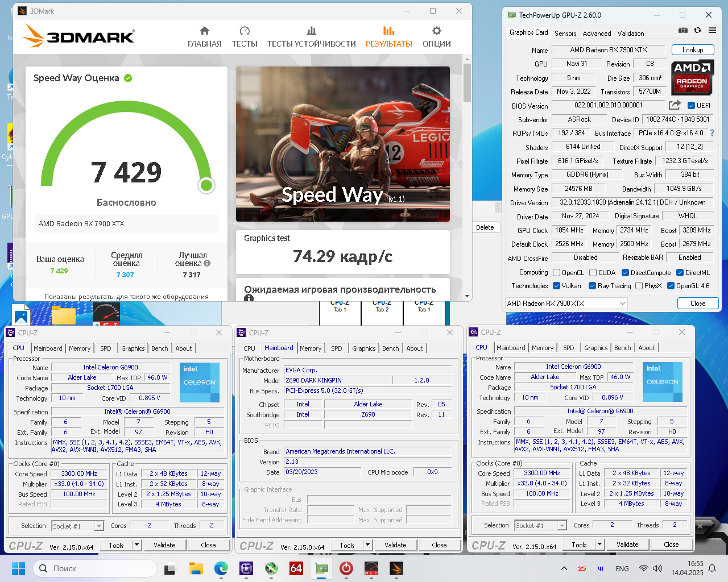
Task: Switch to the Validation tab in GPU-Z
Action: pos(631,34)
